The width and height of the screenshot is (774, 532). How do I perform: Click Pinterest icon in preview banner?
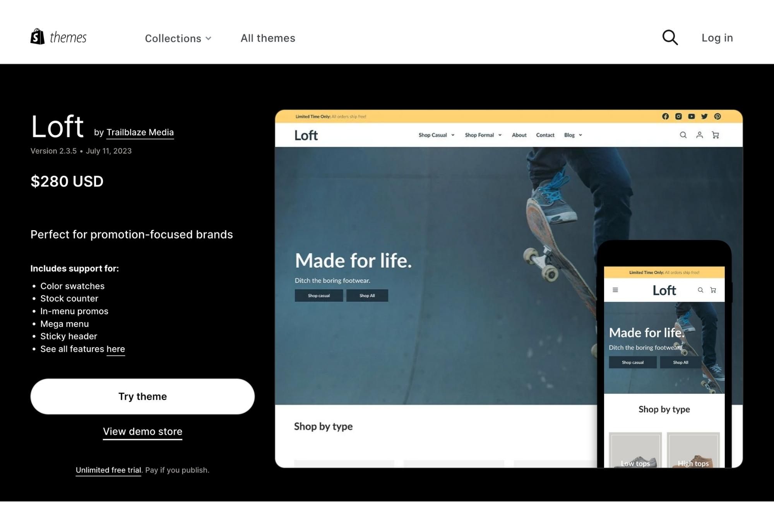pyautogui.click(x=717, y=116)
